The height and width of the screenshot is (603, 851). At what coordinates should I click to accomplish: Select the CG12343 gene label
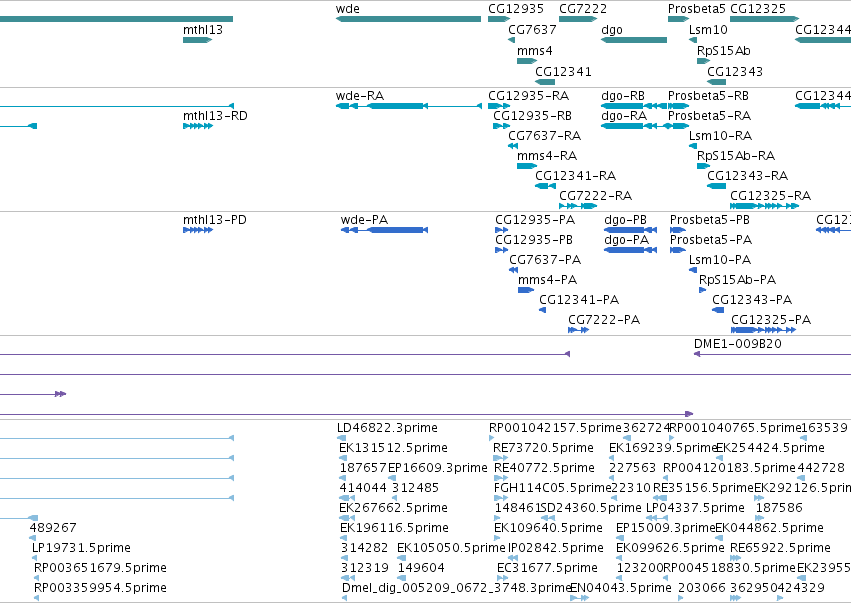(x=735, y=72)
